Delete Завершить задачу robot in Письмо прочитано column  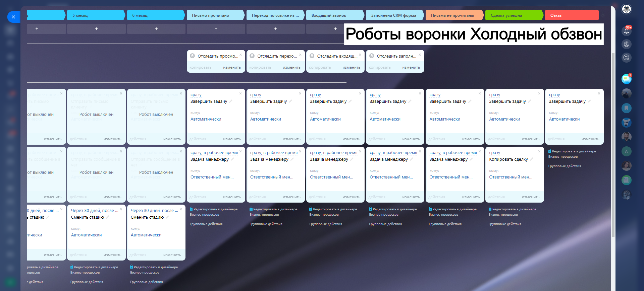[240, 93]
